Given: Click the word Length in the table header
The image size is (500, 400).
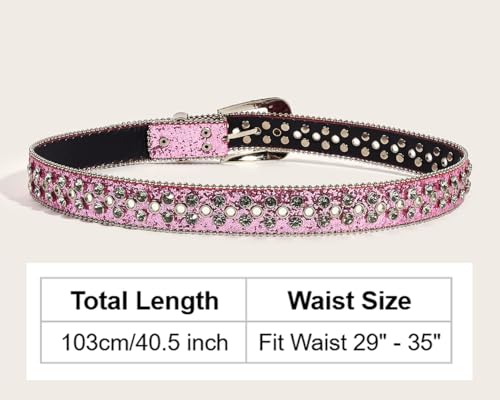Looking at the screenshot, I should [177, 302].
